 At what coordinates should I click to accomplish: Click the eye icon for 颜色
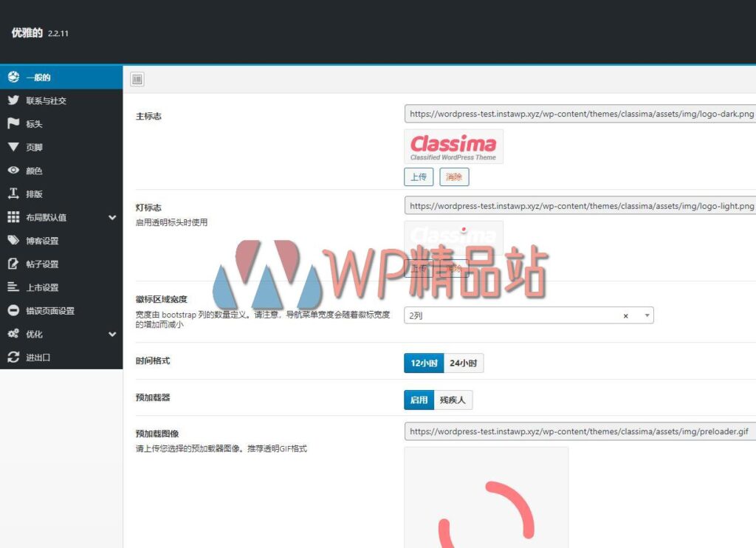click(13, 171)
